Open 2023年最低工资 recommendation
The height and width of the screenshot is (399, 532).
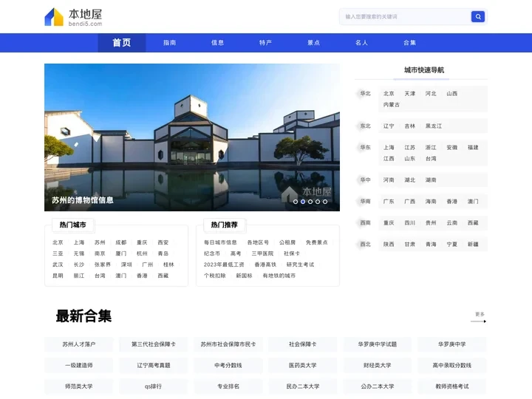224,265
